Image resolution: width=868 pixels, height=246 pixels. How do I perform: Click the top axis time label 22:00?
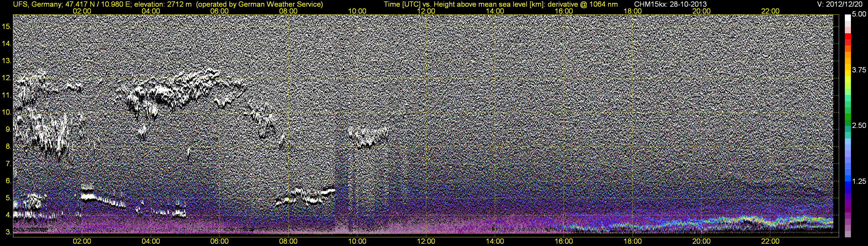coord(770,11)
